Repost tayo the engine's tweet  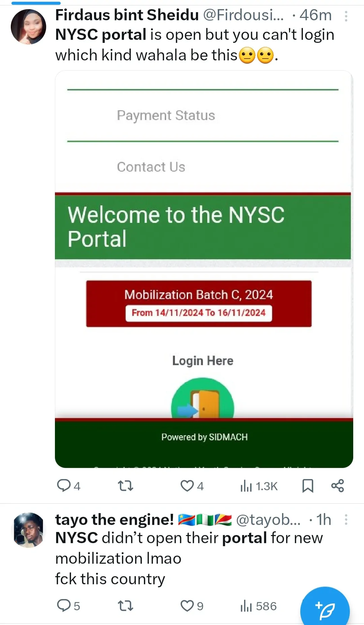(x=125, y=606)
